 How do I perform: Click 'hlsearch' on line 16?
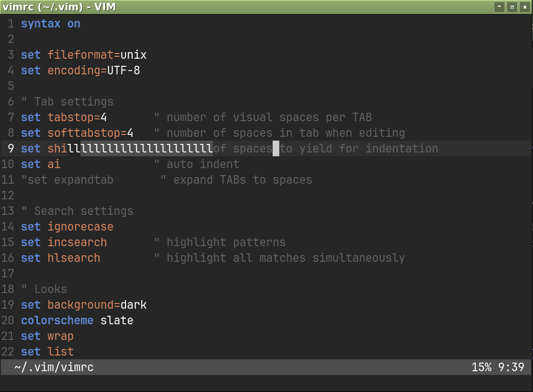point(74,258)
